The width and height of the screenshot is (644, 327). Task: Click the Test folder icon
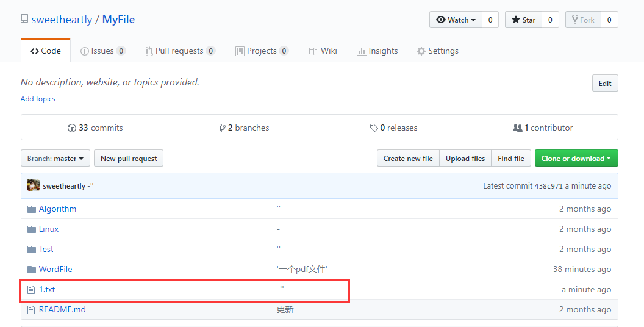[x=32, y=250]
